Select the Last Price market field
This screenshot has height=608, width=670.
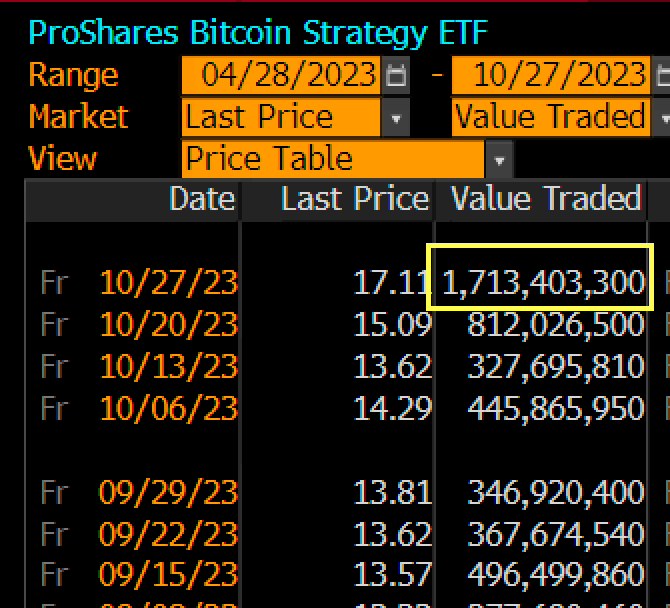tap(281, 117)
